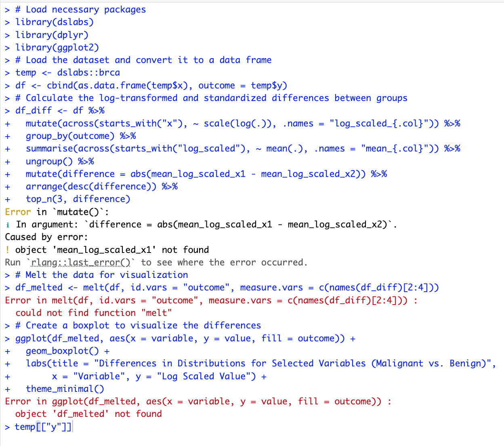This screenshot has width=504, height=446.
Task: Click the 'ungroup() %>%' line
Action: pos(60,161)
